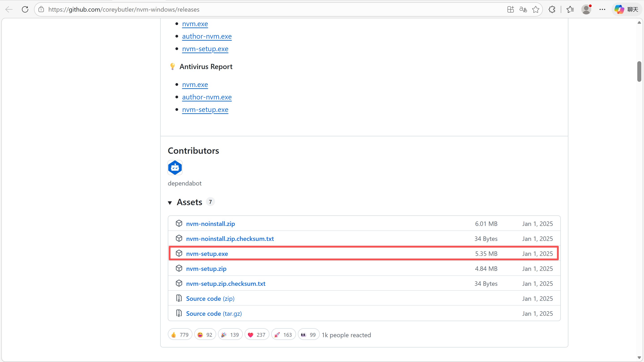Open nvm-setup.exe under Antivirus Report
The width and height of the screenshot is (644, 362).
point(205,109)
